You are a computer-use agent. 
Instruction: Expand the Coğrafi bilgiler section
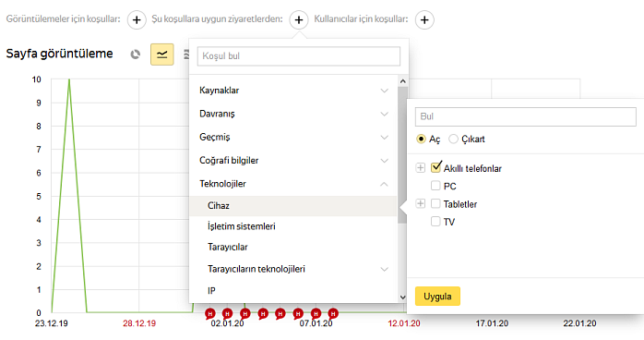(x=293, y=161)
